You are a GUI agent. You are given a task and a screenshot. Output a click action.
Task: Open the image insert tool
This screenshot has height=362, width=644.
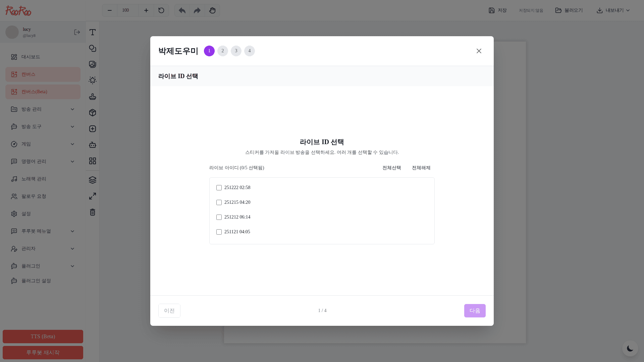[x=92, y=64]
